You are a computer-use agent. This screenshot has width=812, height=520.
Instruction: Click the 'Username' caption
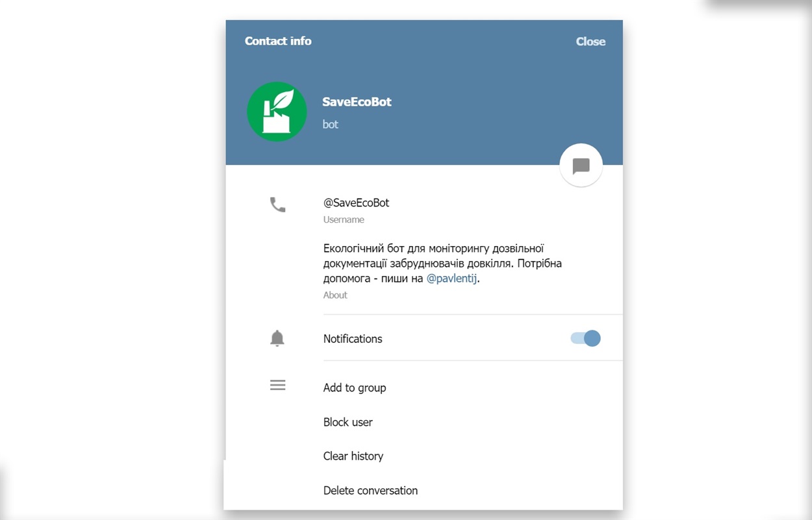[x=344, y=219]
